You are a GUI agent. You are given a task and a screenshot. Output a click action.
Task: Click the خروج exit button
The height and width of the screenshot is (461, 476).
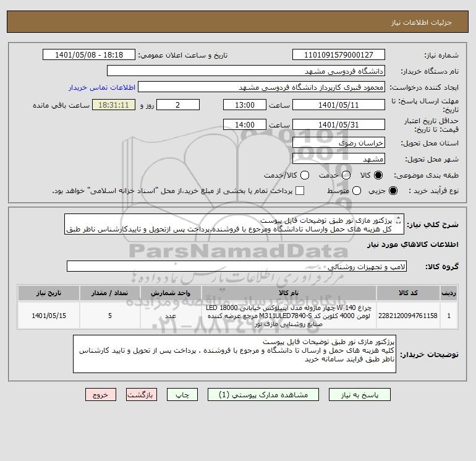101,395
